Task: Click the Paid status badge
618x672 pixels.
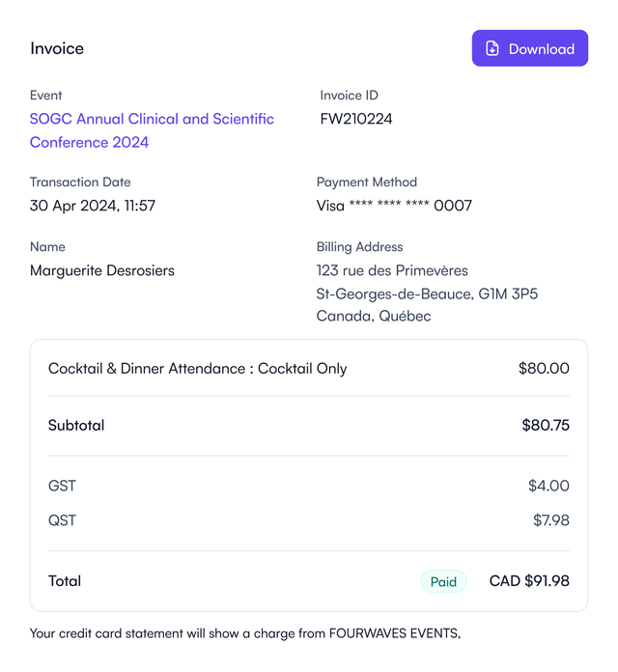Action: pos(443,581)
